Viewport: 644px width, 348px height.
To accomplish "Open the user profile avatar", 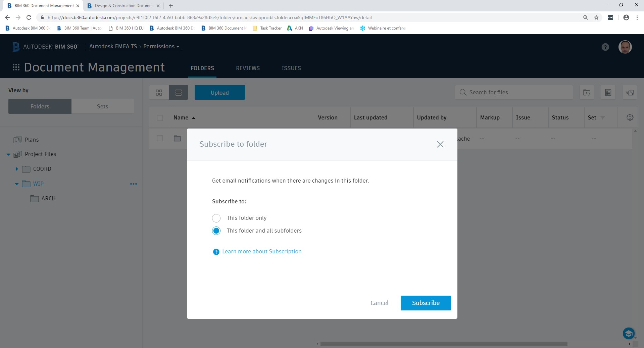I will [625, 47].
